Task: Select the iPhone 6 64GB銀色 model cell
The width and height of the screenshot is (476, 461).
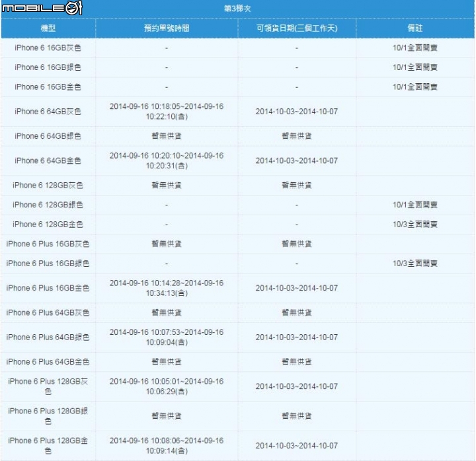Action: point(48,136)
